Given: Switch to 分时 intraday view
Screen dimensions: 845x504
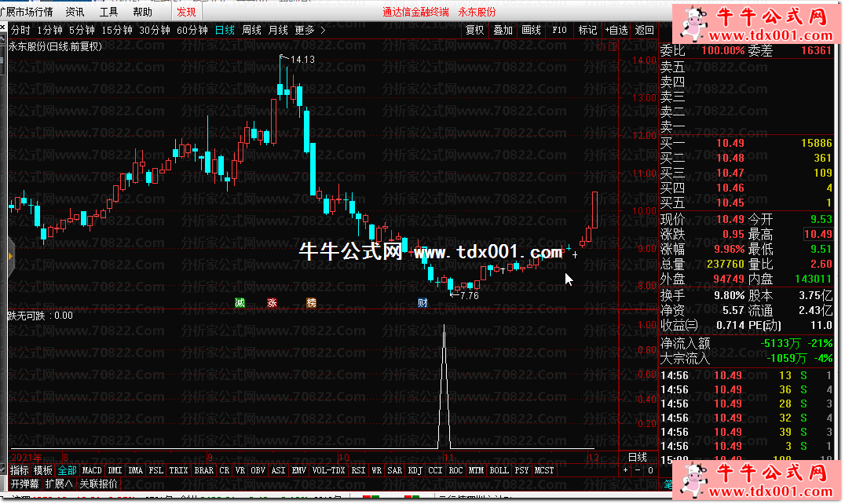Looking at the screenshot, I should 20,30.
